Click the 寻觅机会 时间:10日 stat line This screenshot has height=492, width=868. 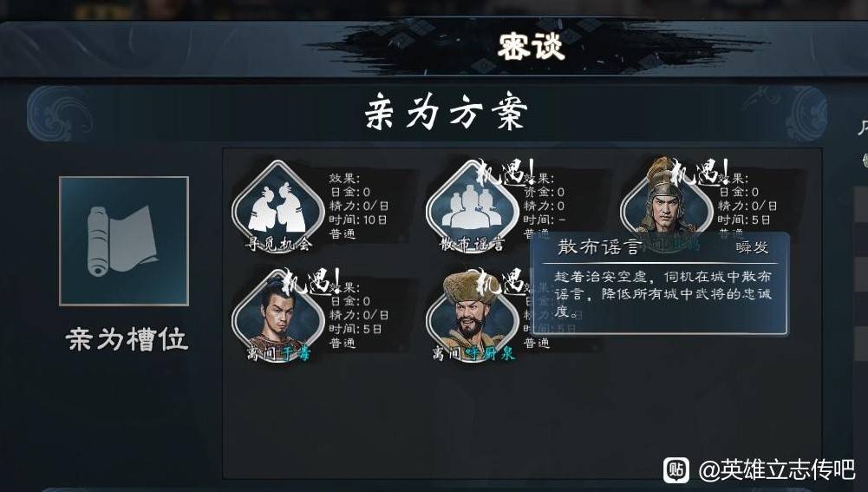click(357, 220)
